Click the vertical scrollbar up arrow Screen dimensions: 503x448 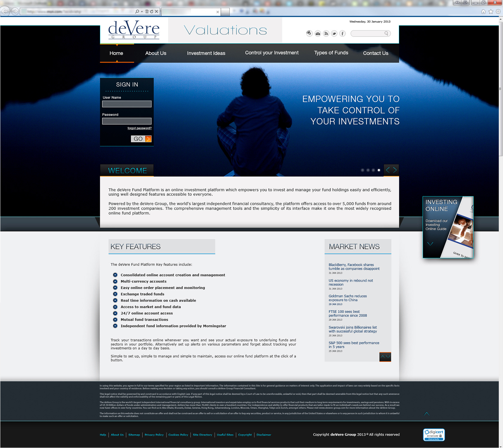500,19
